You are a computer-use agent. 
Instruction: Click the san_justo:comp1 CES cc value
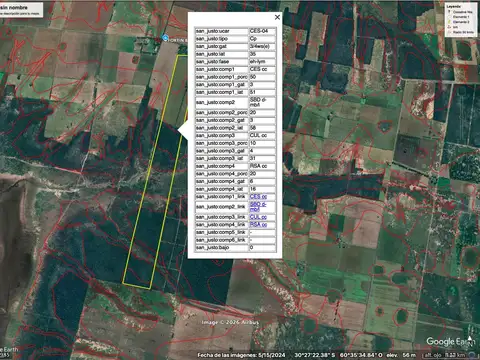pos(262,69)
